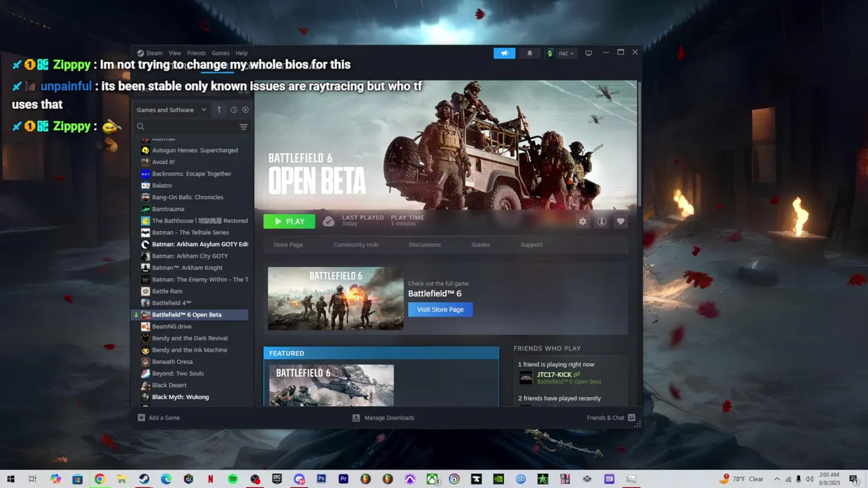Open the Steam notifications bell

pyautogui.click(x=530, y=53)
